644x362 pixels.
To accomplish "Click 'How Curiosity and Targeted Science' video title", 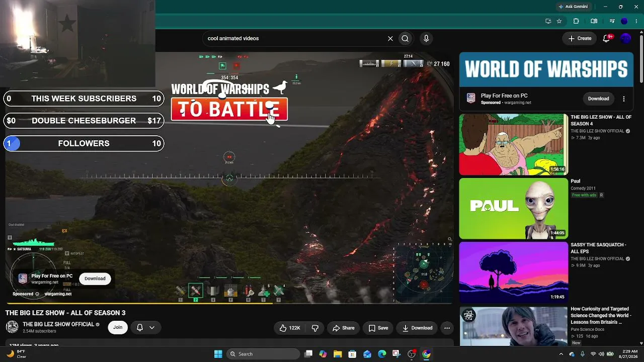I will coord(600,315).
